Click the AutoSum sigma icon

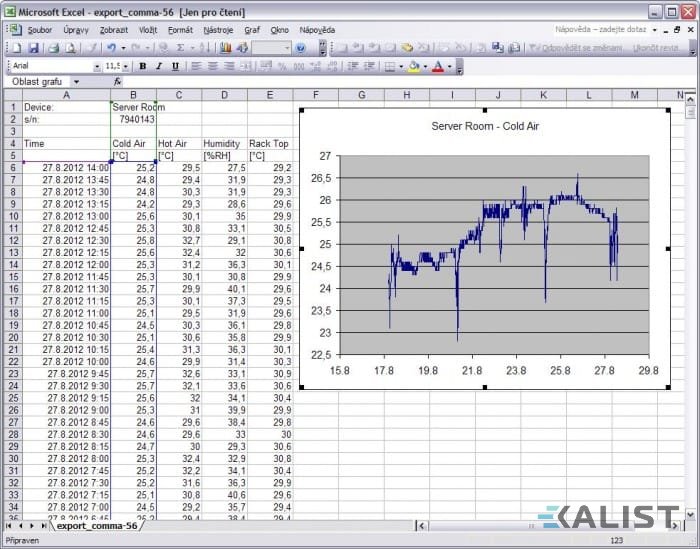point(180,48)
